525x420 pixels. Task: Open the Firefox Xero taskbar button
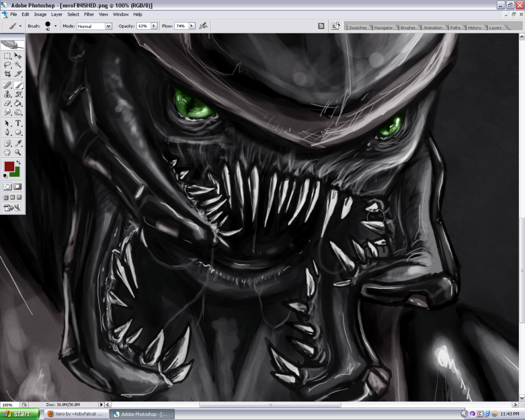75,414
